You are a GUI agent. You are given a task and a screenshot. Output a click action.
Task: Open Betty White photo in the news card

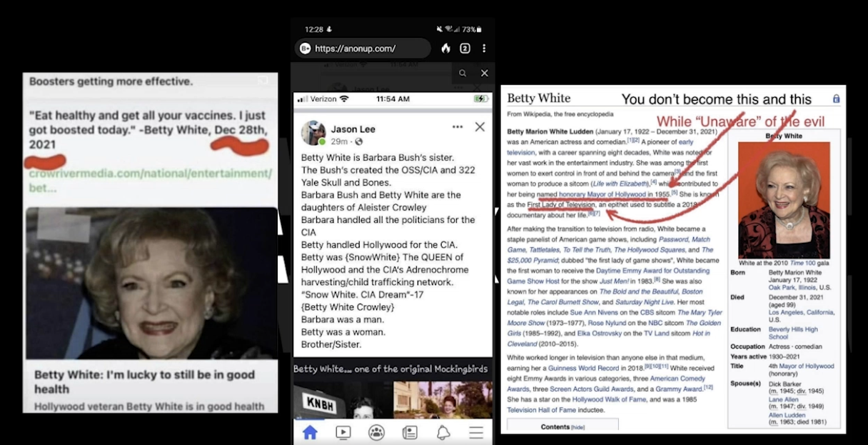[x=151, y=283]
